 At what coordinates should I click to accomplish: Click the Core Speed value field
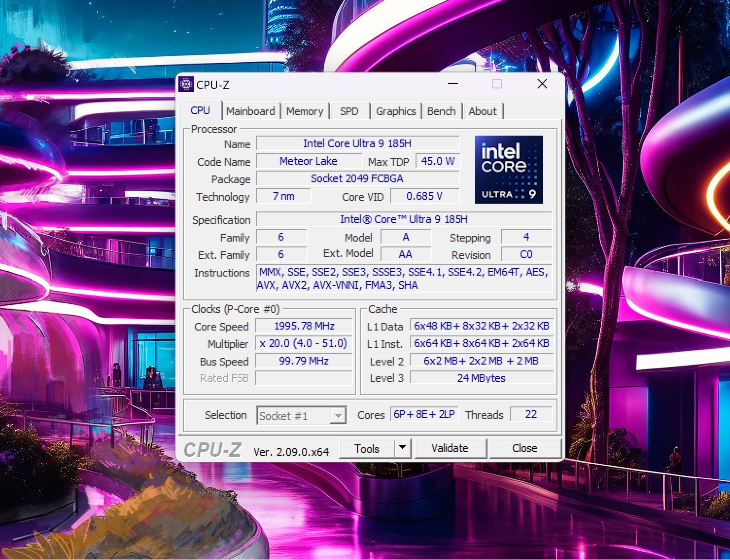(304, 326)
